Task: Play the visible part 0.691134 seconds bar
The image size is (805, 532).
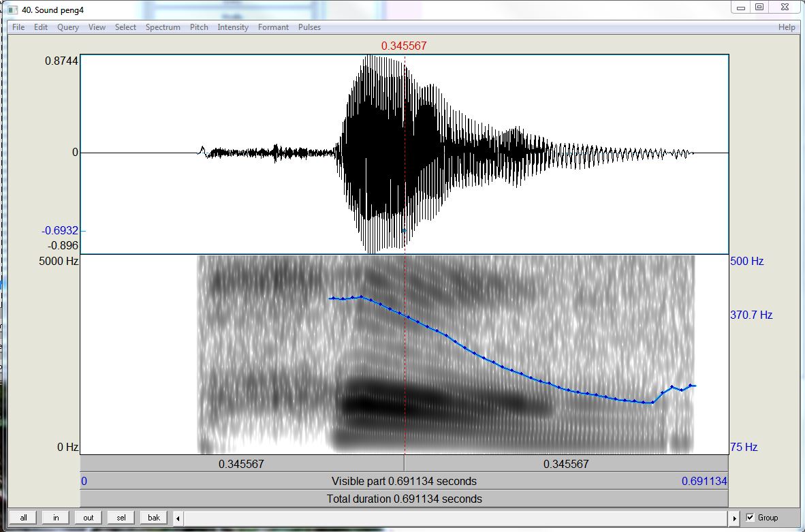Action: [x=404, y=481]
